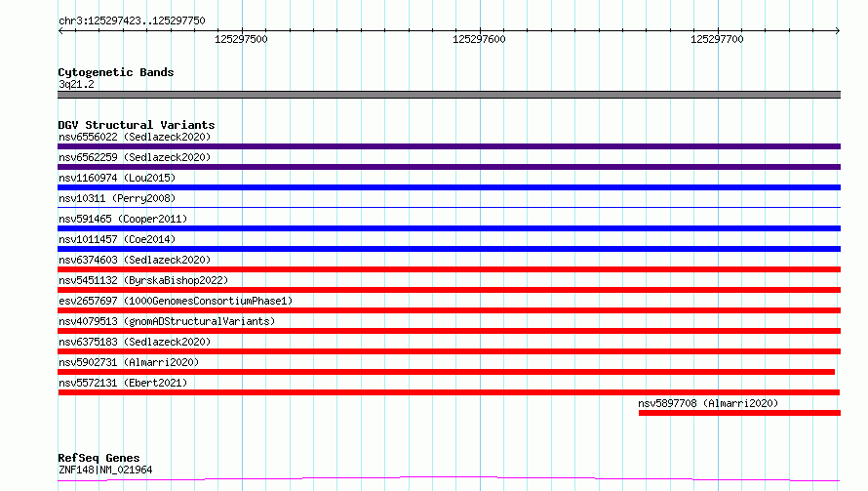This screenshot has height=491, width=868.
Task: Click the 125297700 ruler position label
Action: (x=717, y=39)
